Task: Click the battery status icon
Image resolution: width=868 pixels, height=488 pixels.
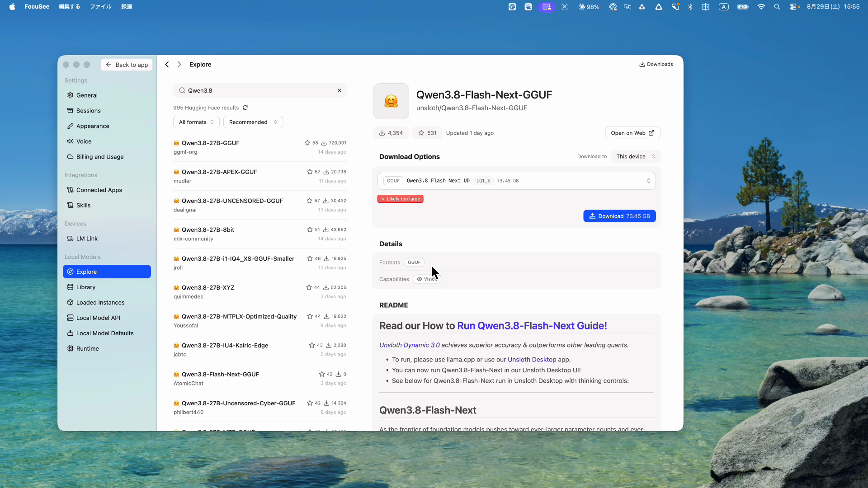Action: 743,7
